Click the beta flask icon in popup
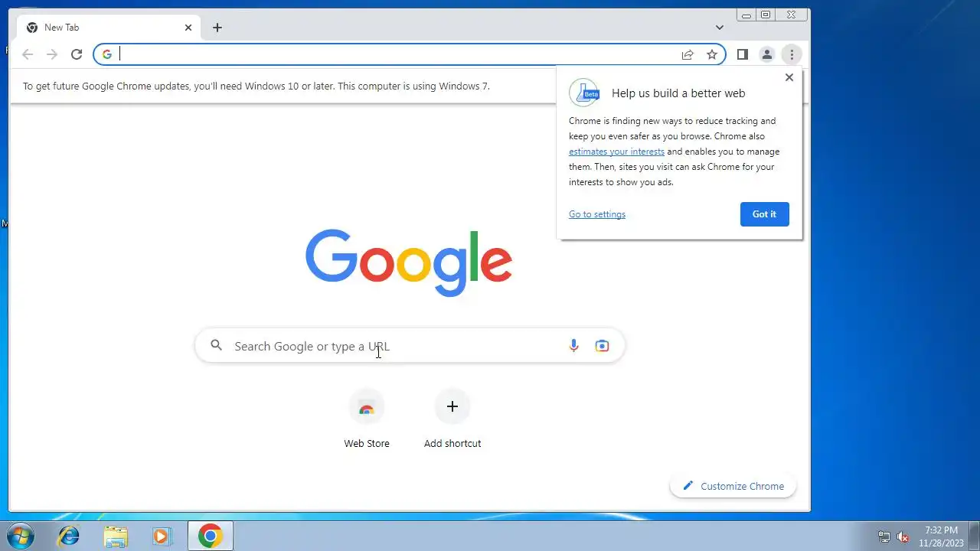980x551 pixels. [x=584, y=93]
